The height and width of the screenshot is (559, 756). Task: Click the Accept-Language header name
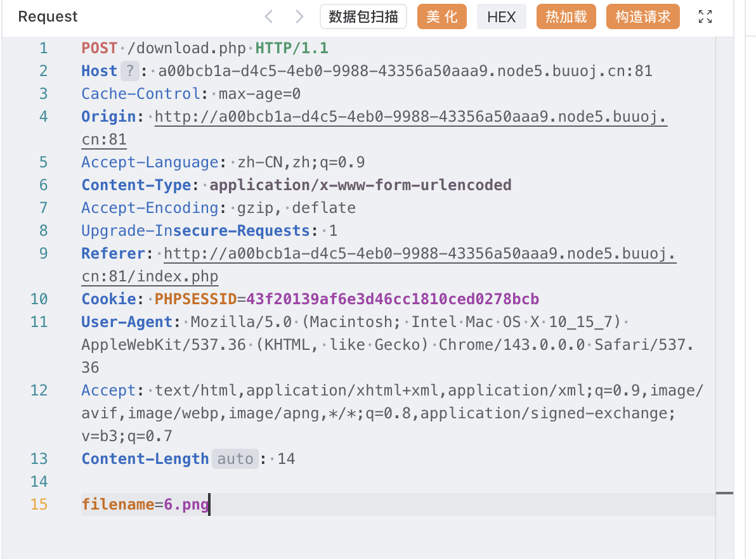pos(150,162)
